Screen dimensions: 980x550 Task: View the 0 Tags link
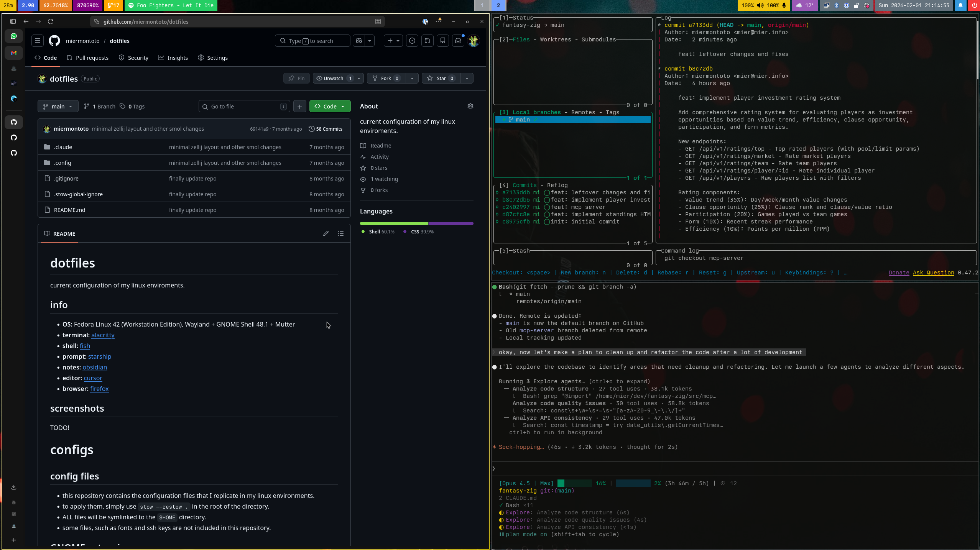(132, 107)
